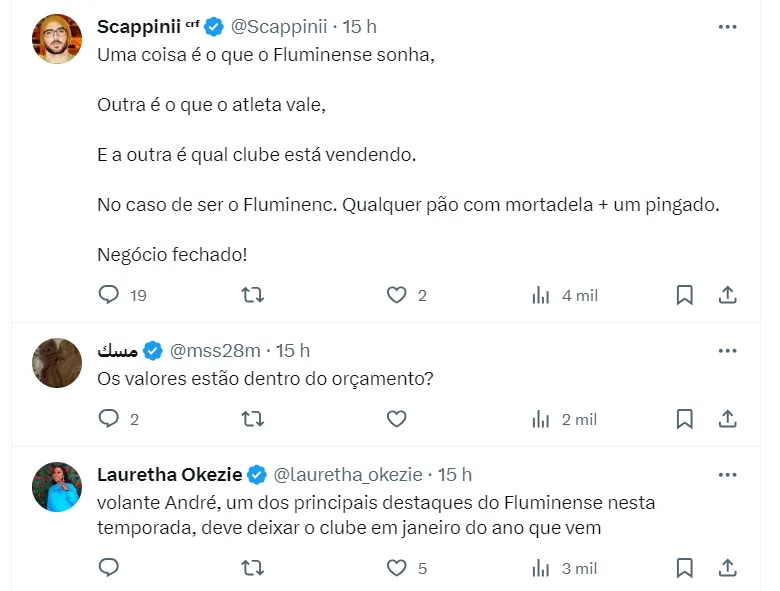780x591 pixels.
Task: Reply to Lauretha Okezie's tweet
Action: point(110,568)
